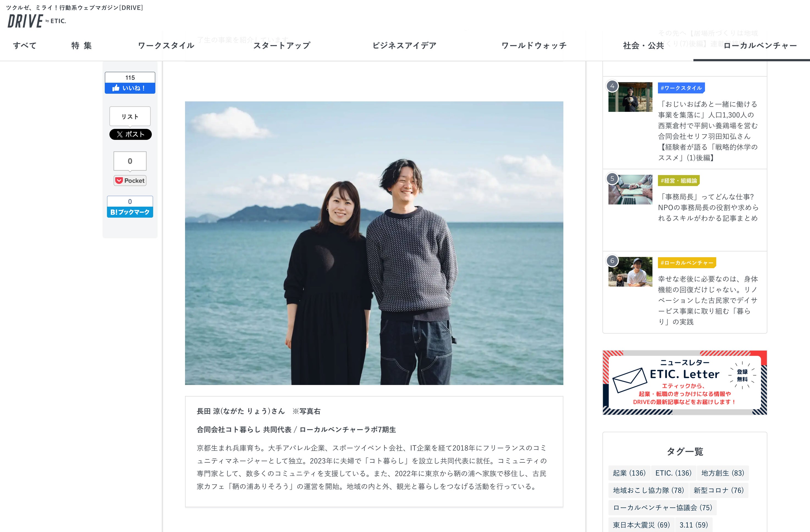The image size is (810, 532).
Task: Click the 起業 (136) tag link
Action: pos(629,473)
